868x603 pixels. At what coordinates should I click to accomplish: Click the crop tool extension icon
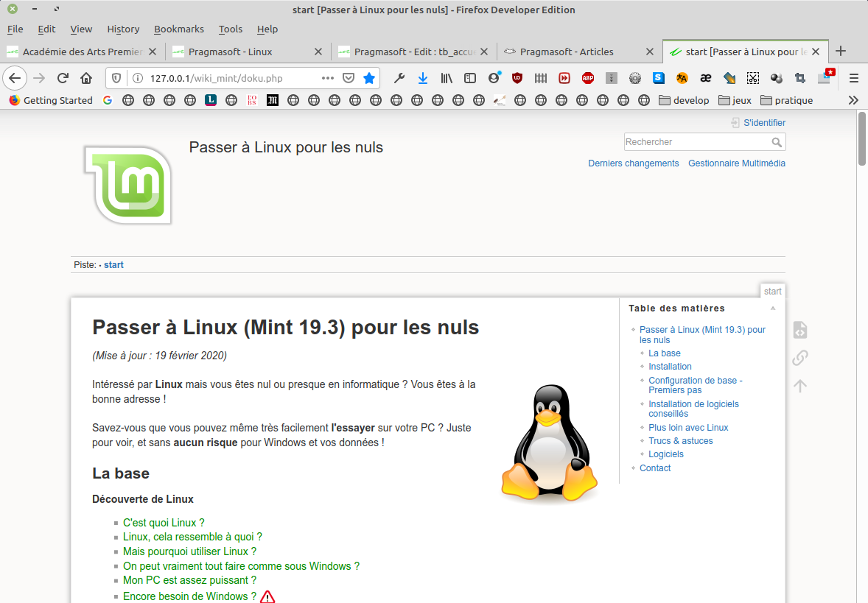[800, 78]
